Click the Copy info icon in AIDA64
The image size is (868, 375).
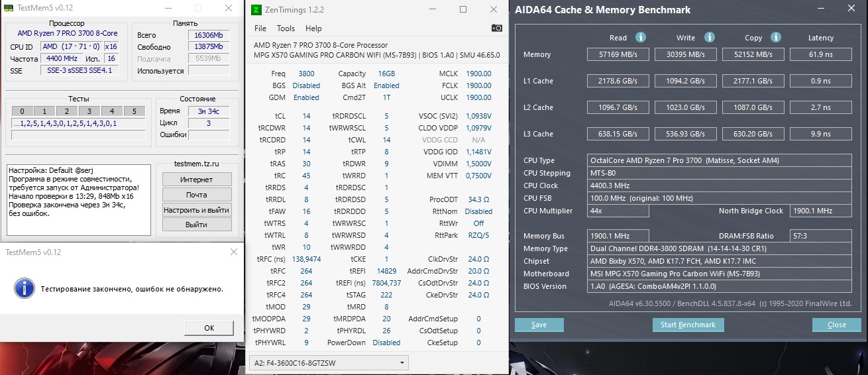(776, 38)
